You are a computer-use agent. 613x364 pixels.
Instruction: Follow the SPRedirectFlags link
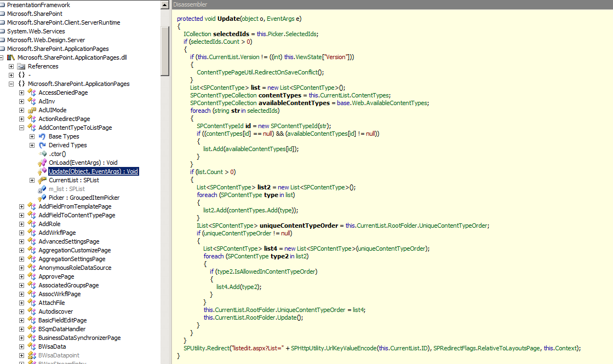(455, 348)
